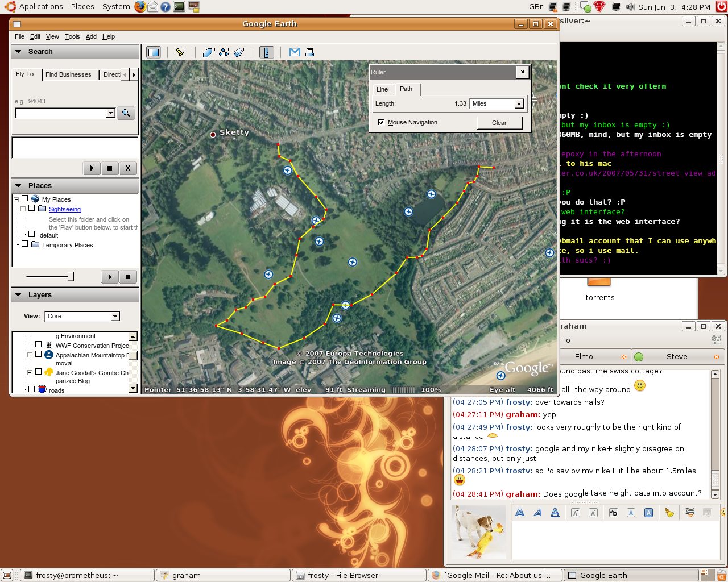Image resolution: width=728 pixels, height=582 pixels.
Task: Click the Email envelope icon
Action: pos(295,52)
